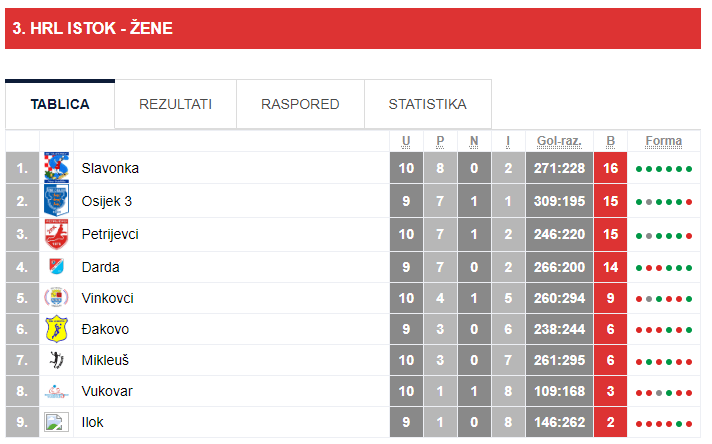Select the Statistika tab
The width and height of the screenshot is (712, 444).
click(427, 104)
